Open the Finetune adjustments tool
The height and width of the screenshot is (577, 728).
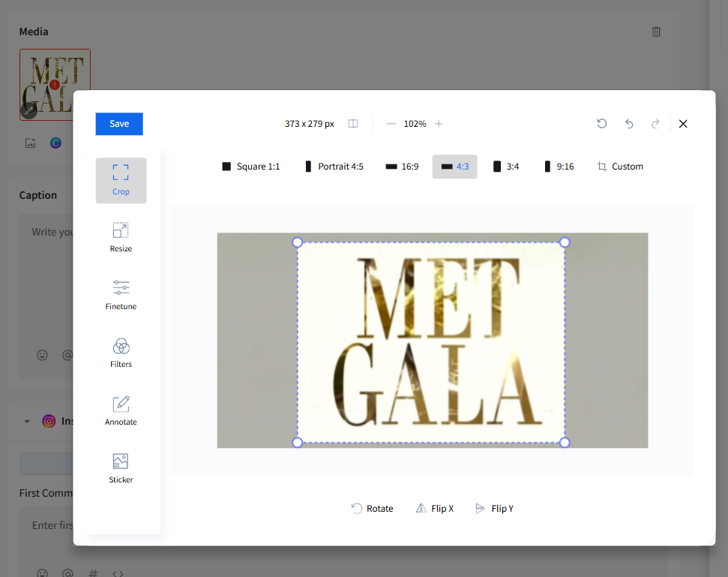(x=121, y=295)
